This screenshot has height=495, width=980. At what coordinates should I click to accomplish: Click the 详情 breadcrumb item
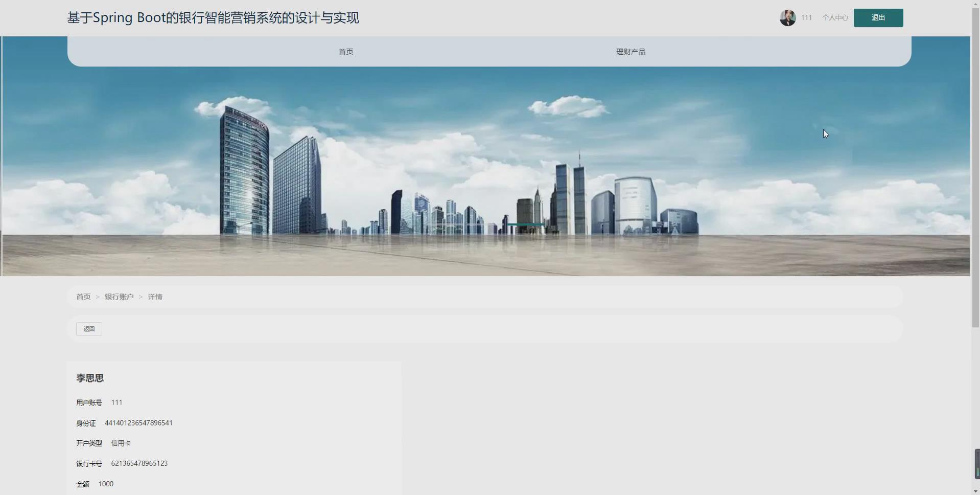point(155,297)
